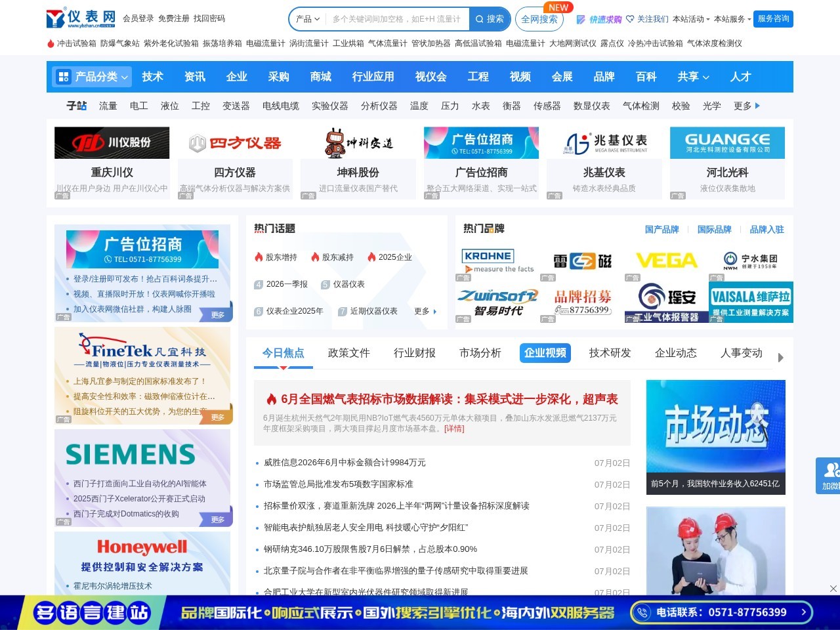The width and height of the screenshot is (840, 630).
Task: Open the 品牌入驻 link
Action: [x=766, y=230]
